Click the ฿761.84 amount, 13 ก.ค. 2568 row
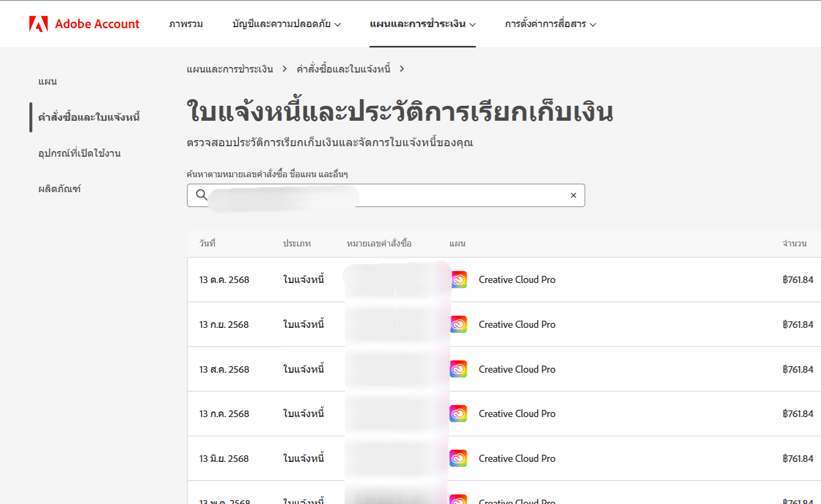 pos(798,414)
